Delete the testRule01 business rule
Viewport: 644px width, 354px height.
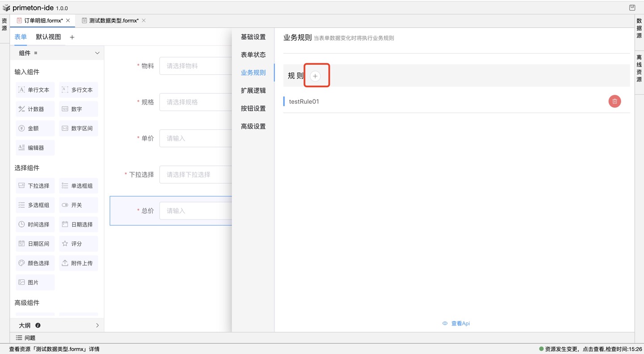click(x=614, y=101)
